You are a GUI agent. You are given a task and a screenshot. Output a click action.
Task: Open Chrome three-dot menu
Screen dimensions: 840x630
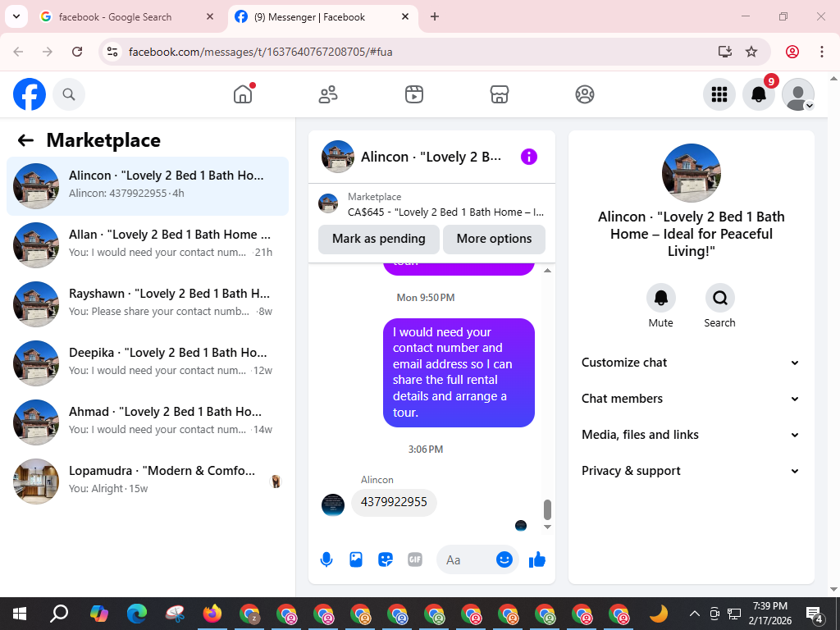click(x=821, y=52)
